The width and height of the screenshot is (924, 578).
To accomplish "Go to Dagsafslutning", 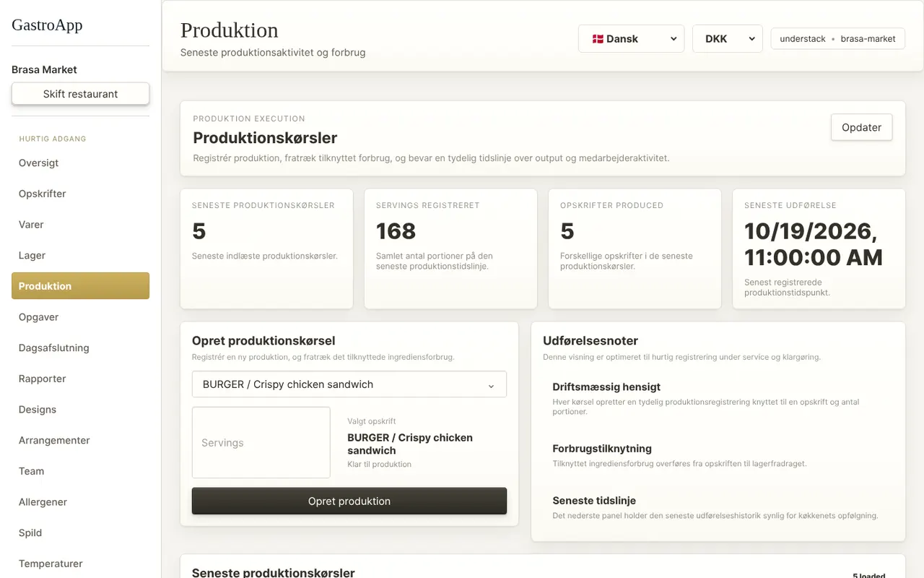I will pyautogui.click(x=80, y=348).
